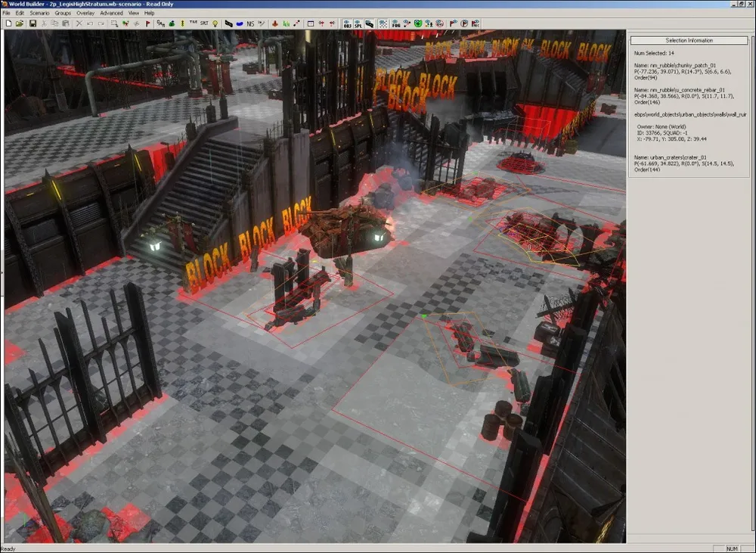Toggle OBJ object visibility
Viewport: 756px width, 553px height.
[347, 23]
